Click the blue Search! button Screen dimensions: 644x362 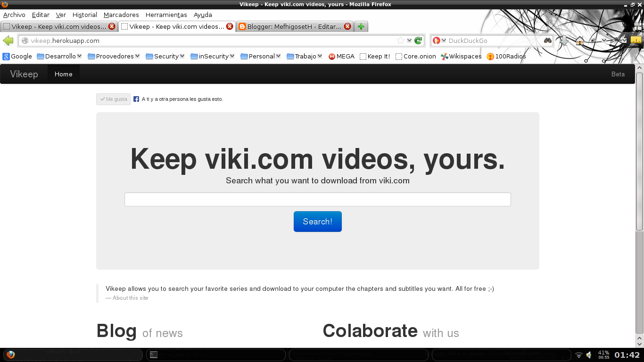point(318,222)
